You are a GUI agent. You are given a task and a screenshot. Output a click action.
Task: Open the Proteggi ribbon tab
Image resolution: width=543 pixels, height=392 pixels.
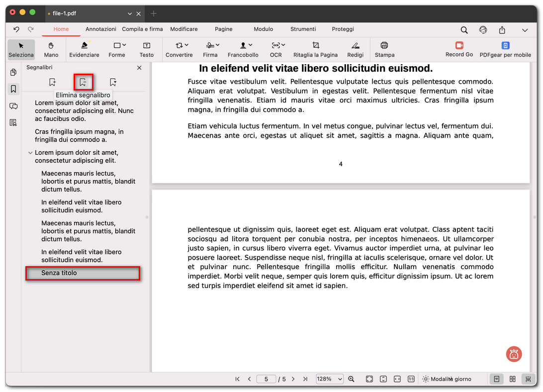pos(343,29)
